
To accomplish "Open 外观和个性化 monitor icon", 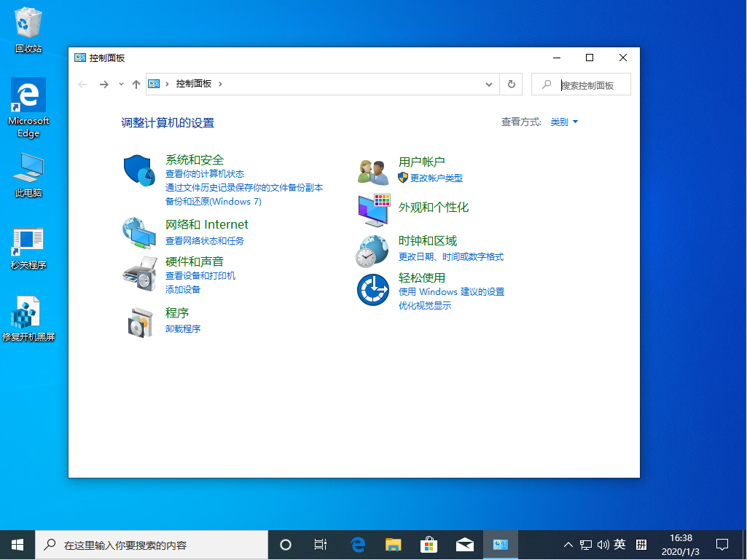I will pyautogui.click(x=372, y=210).
